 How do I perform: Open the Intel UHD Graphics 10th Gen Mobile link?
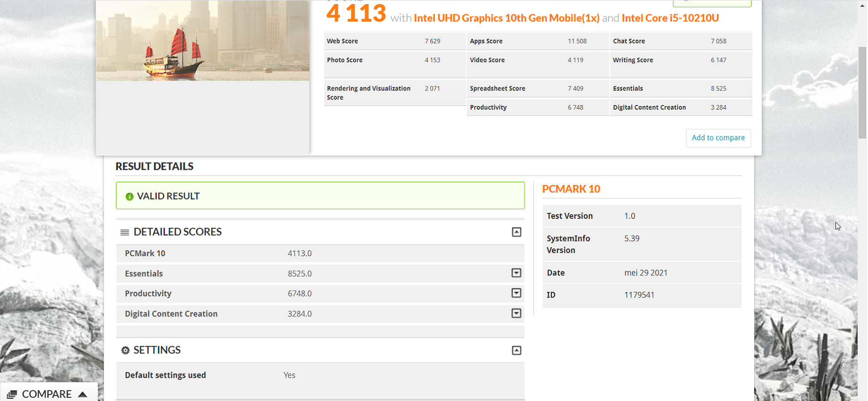point(506,18)
